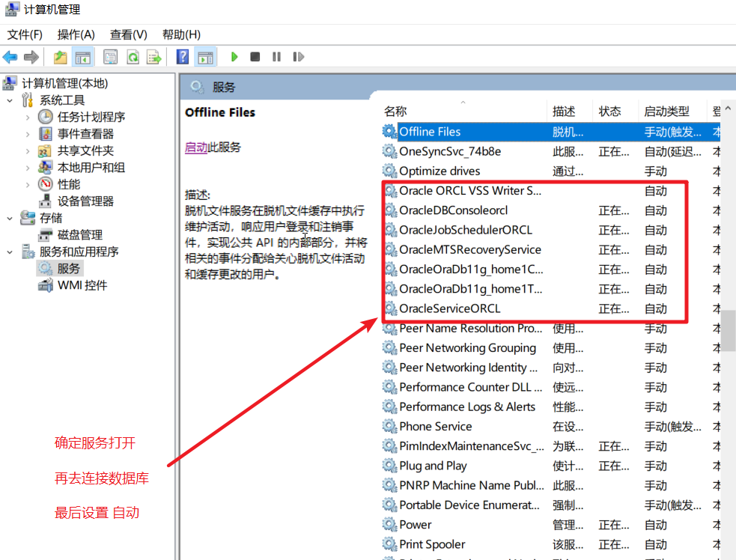Select the Offline Files service row
736x560 pixels.
pyautogui.click(x=551, y=132)
